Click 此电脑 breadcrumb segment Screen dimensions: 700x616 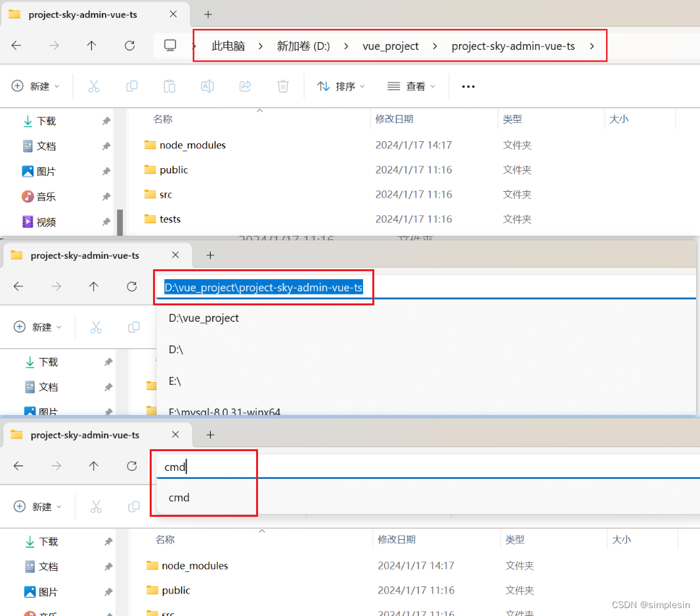(228, 46)
